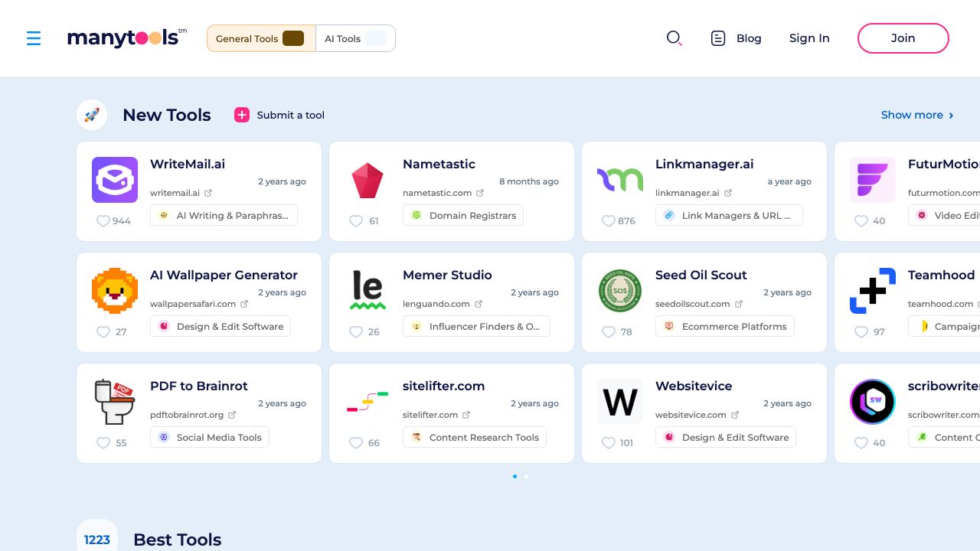Click the pink plus Submit icon
980x551 pixels.
click(242, 115)
